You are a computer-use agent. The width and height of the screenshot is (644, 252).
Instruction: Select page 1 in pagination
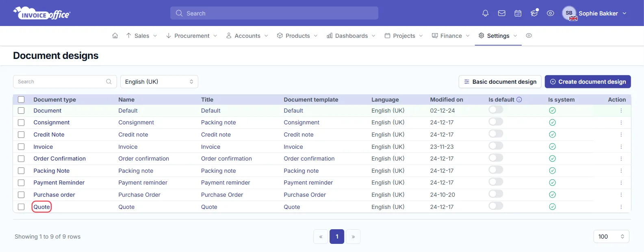click(337, 237)
